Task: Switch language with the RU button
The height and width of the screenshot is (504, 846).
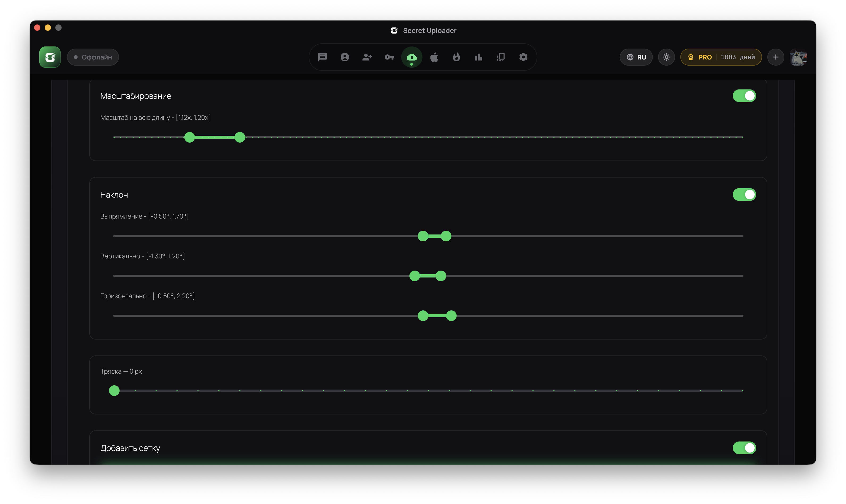Action: 636,57
